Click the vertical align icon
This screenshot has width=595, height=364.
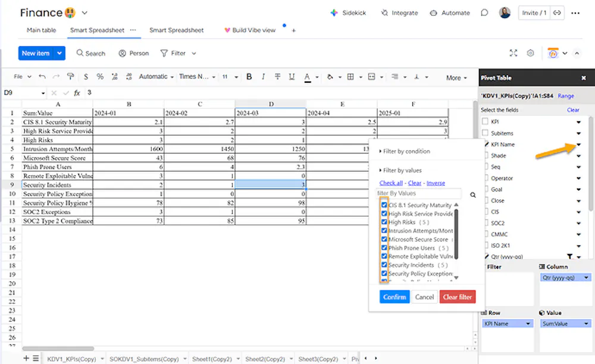click(416, 77)
